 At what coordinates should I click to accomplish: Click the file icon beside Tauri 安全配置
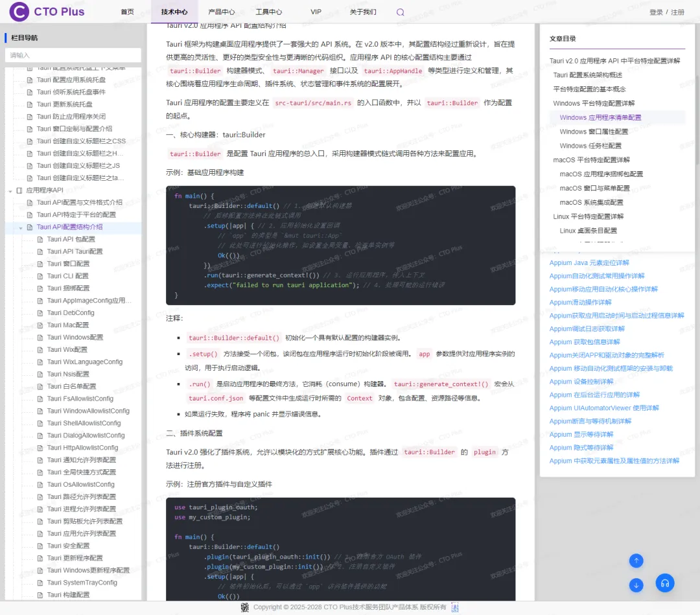(40, 546)
